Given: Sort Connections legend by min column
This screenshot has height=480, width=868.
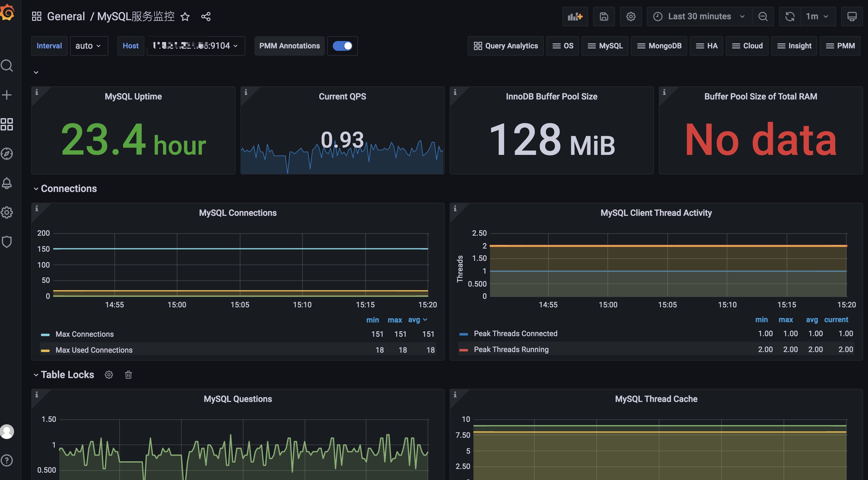Looking at the screenshot, I should tap(373, 320).
